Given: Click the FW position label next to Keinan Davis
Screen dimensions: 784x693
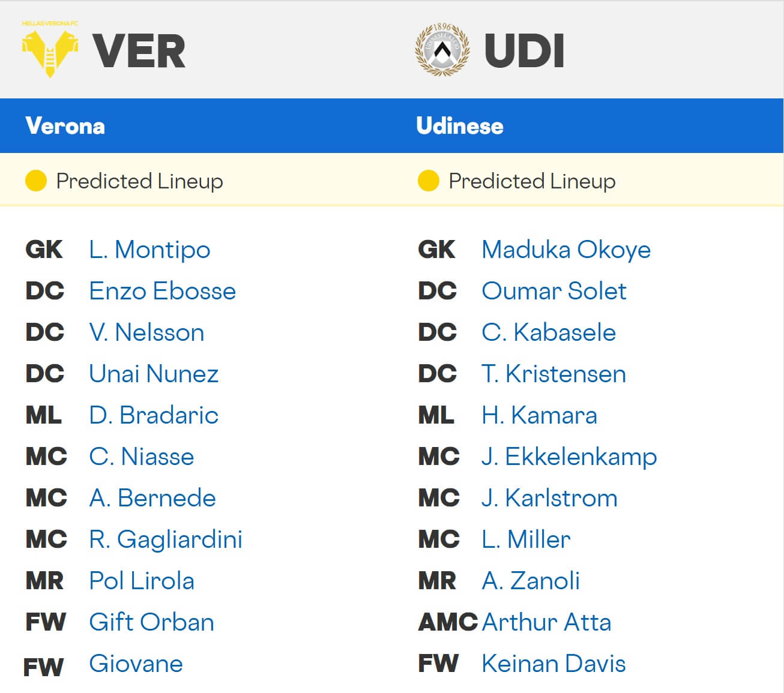Looking at the screenshot, I should click(438, 664).
